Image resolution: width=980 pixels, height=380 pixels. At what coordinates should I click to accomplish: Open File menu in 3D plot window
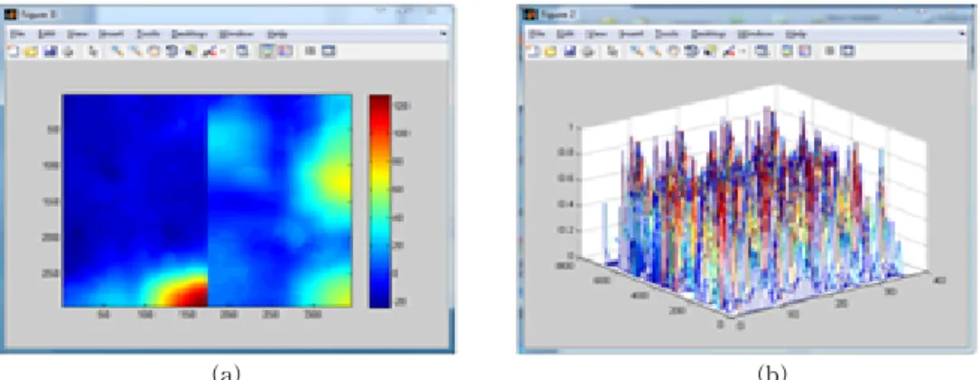[x=537, y=33]
